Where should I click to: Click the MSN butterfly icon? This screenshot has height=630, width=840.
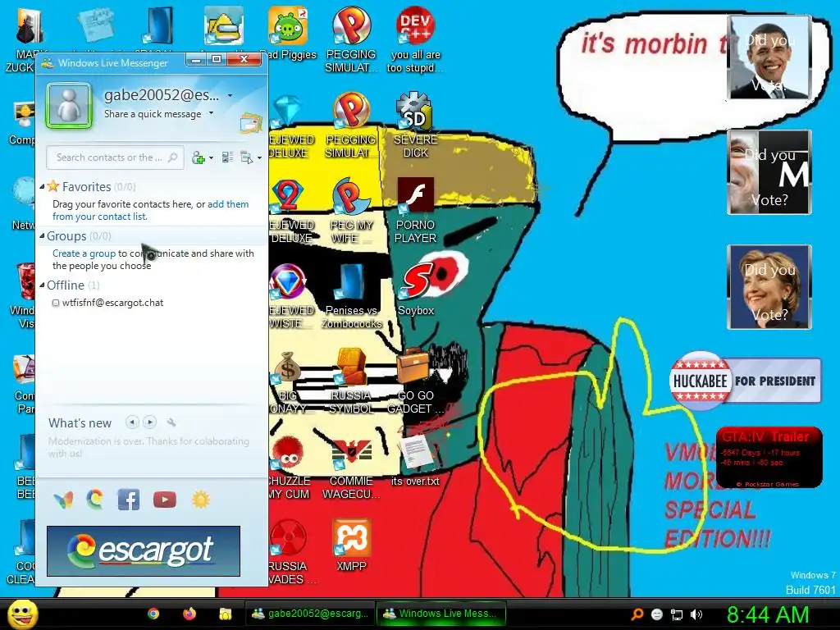pos(64,500)
